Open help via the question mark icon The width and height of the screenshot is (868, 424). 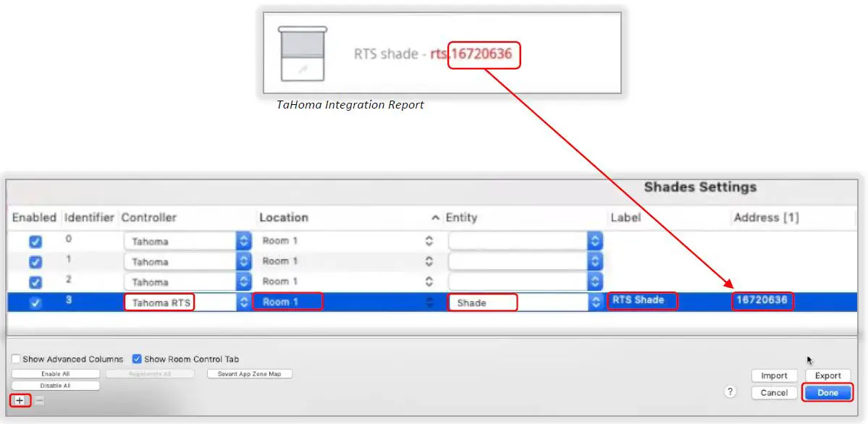(x=732, y=391)
